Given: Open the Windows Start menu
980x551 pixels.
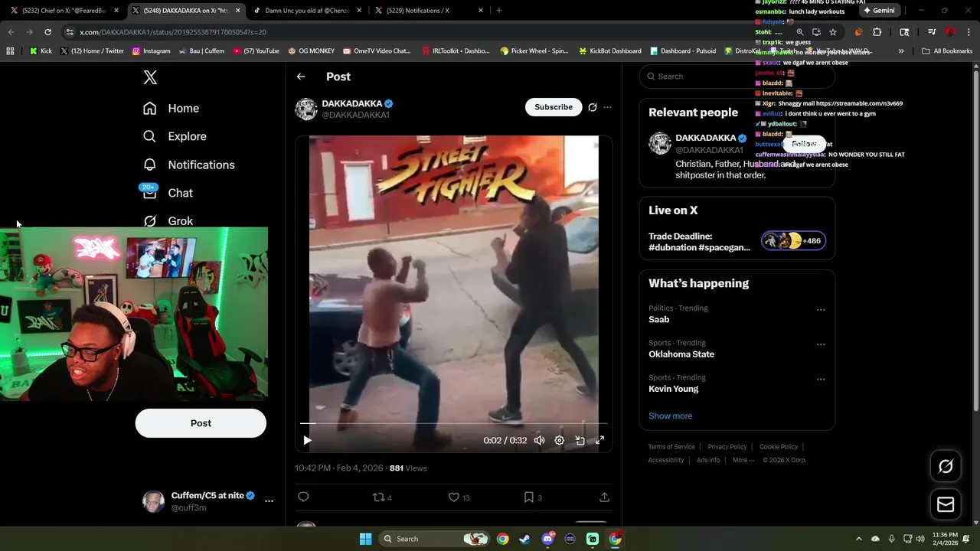Looking at the screenshot, I should click(x=365, y=539).
